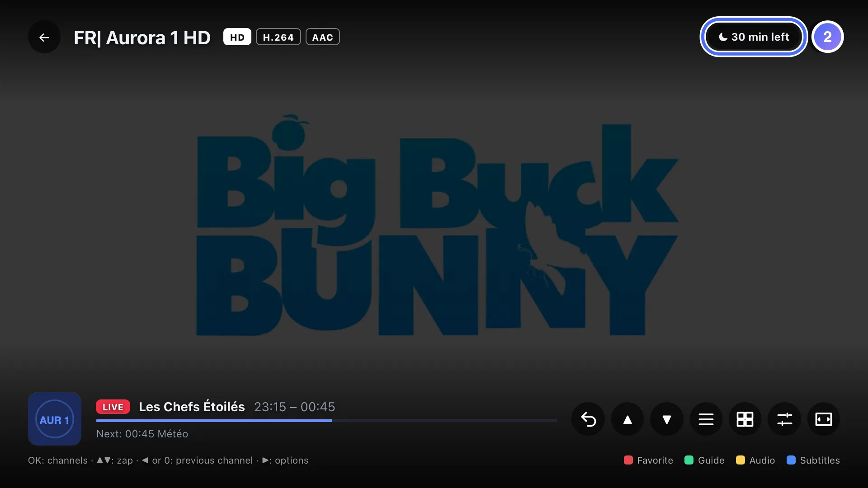This screenshot has width=868, height=488.
Task: Open the profile badge numbered 2
Action: (x=827, y=37)
